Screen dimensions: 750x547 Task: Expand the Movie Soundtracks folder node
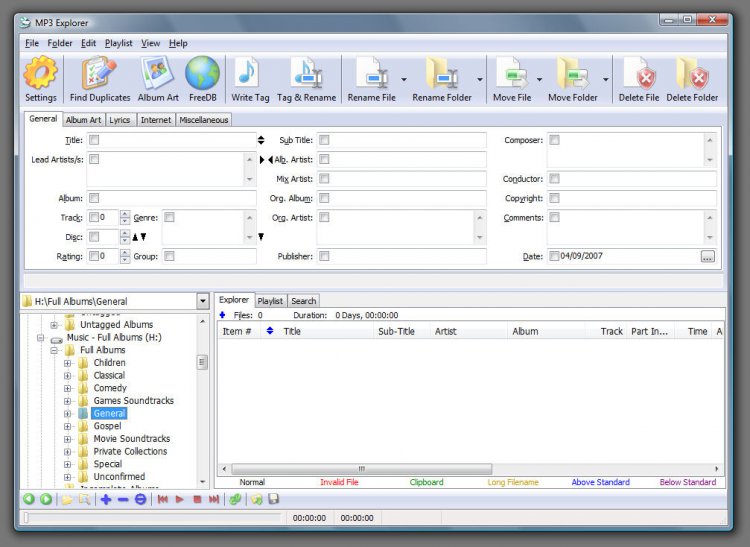click(67, 439)
